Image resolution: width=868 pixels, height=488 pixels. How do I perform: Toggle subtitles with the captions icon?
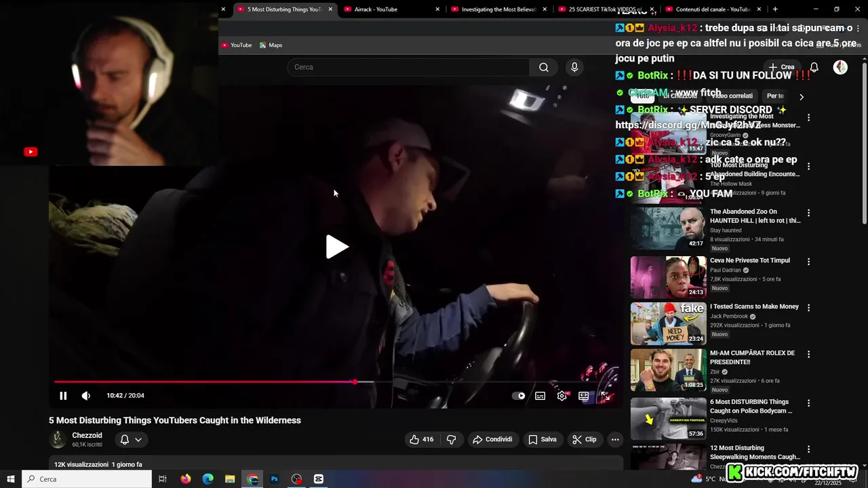coord(540,396)
